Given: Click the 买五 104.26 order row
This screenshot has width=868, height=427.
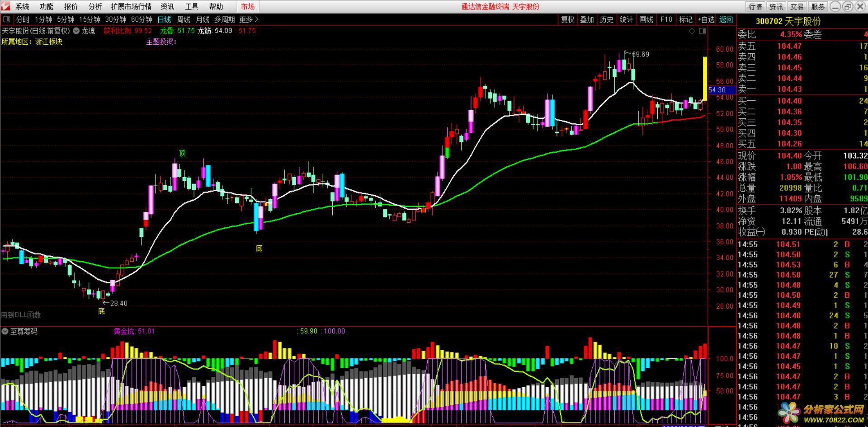Looking at the screenshot, I should click(802, 144).
